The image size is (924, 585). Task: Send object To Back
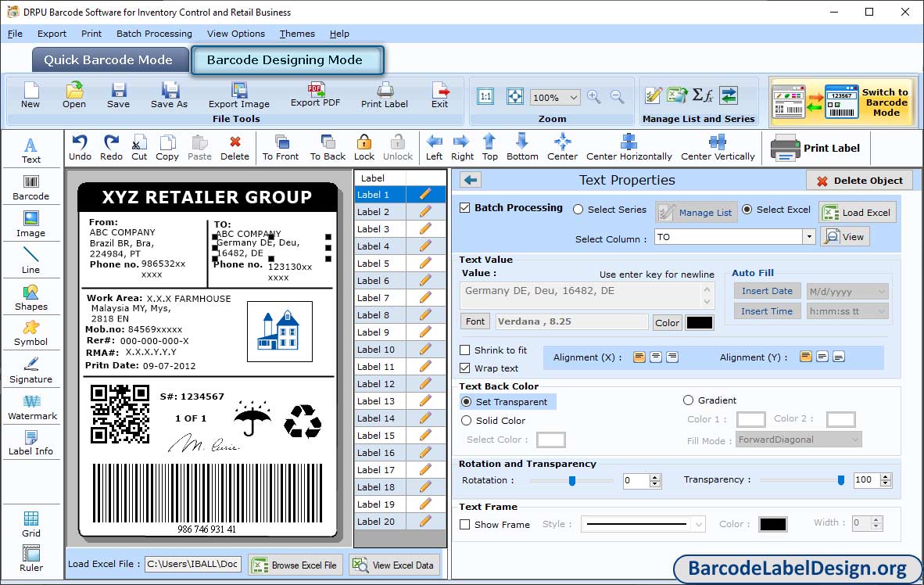pos(328,148)
